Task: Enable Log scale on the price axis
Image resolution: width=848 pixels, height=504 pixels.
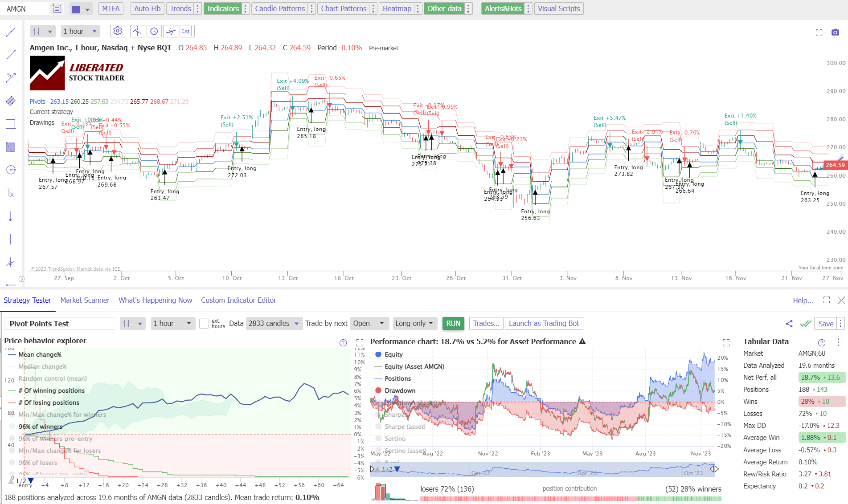Action: (187, 31)
